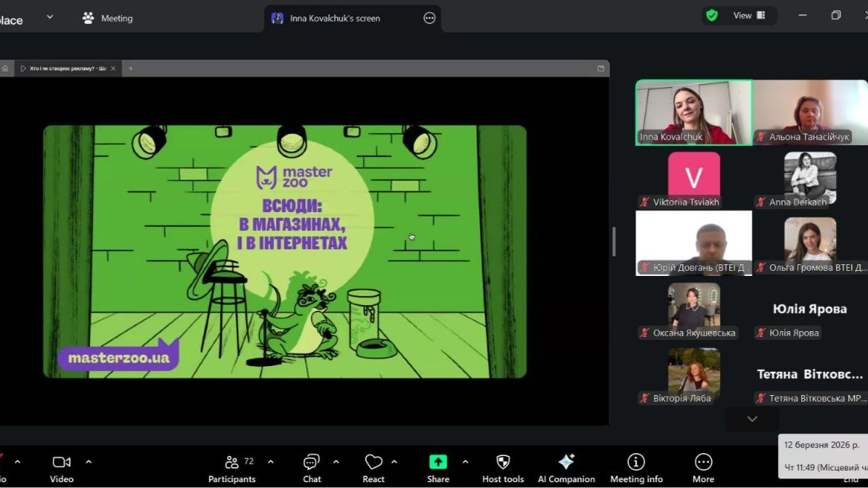Expand Share options chevron
The image size is (868, 488).
click(465, 462)
